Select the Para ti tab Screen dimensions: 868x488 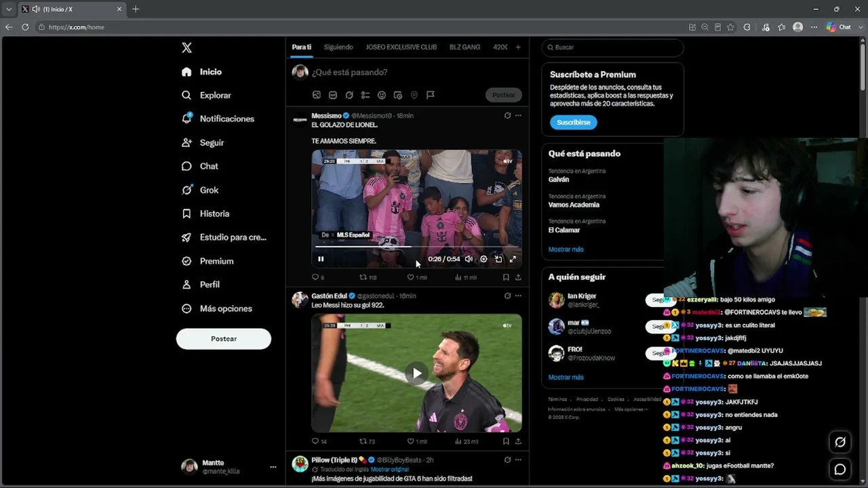click(x=302, y=47)
